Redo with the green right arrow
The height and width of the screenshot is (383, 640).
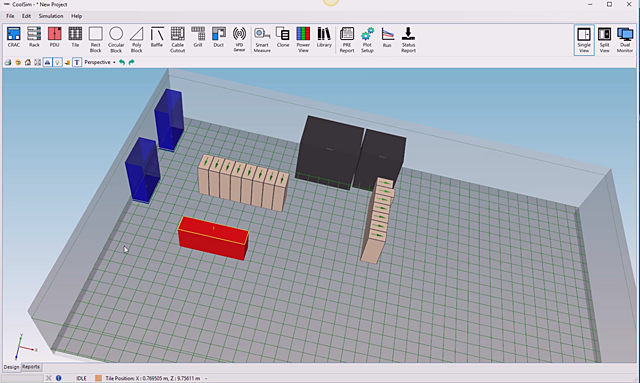pyautogui.click(x=131, y=62)
